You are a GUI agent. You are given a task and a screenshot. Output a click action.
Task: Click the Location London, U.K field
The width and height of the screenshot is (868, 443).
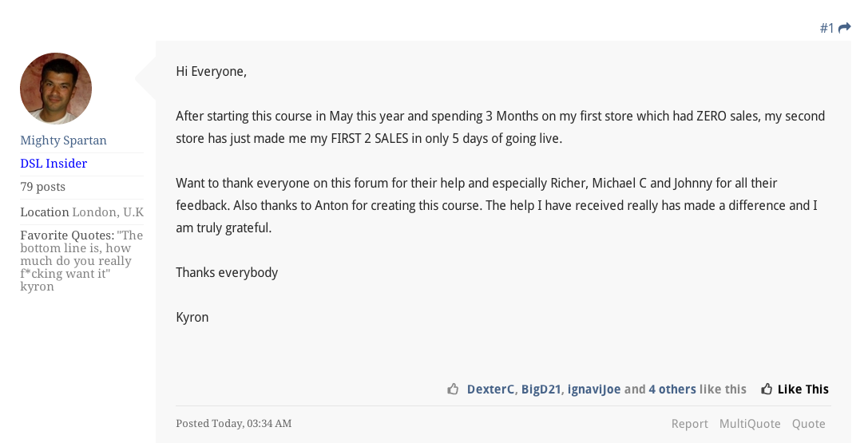(82, 212)
